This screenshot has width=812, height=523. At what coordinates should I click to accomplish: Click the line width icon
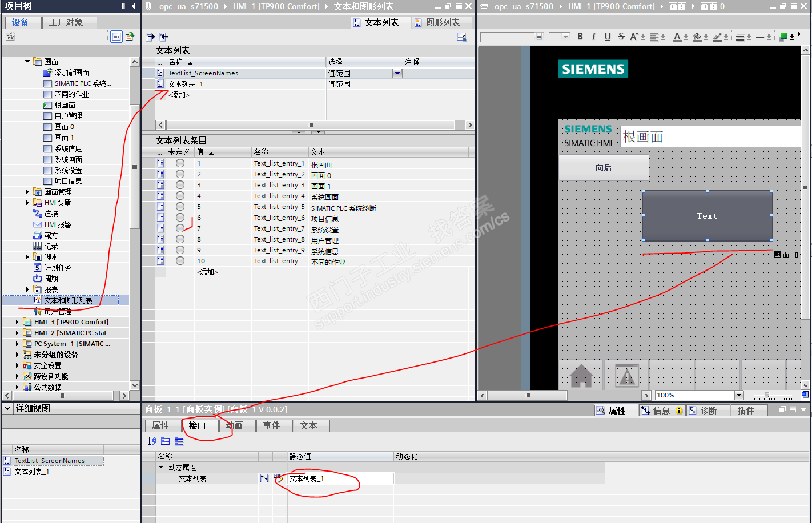coord(740,37)
